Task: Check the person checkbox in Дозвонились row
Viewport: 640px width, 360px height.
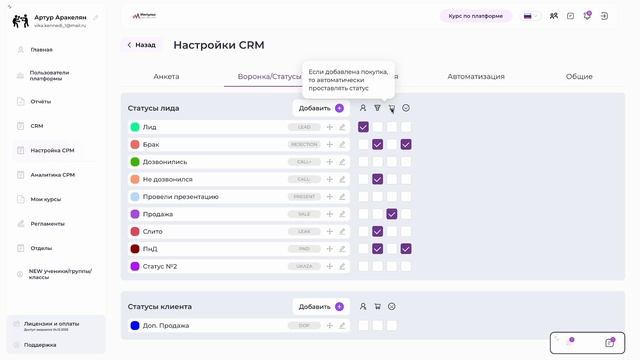Action: pyautogui.click(x=363, y=162)
